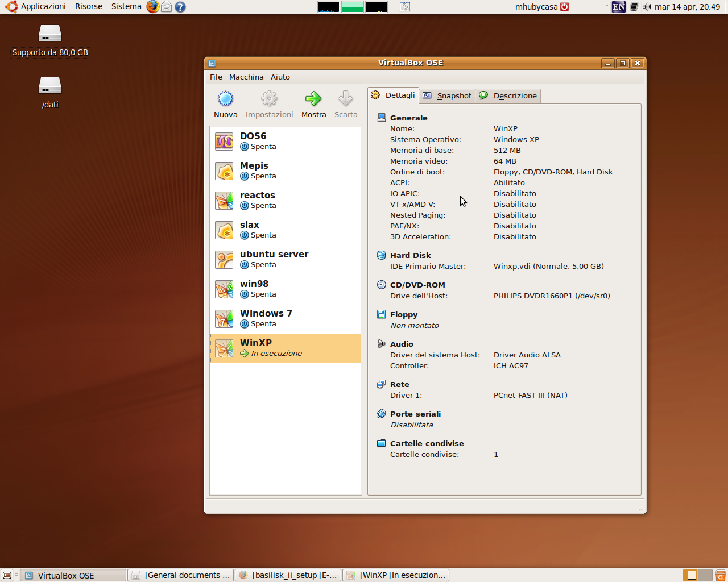Screen dimensions: 728x582
Task: Open the Aiuto menu
Action: point(280,77)
